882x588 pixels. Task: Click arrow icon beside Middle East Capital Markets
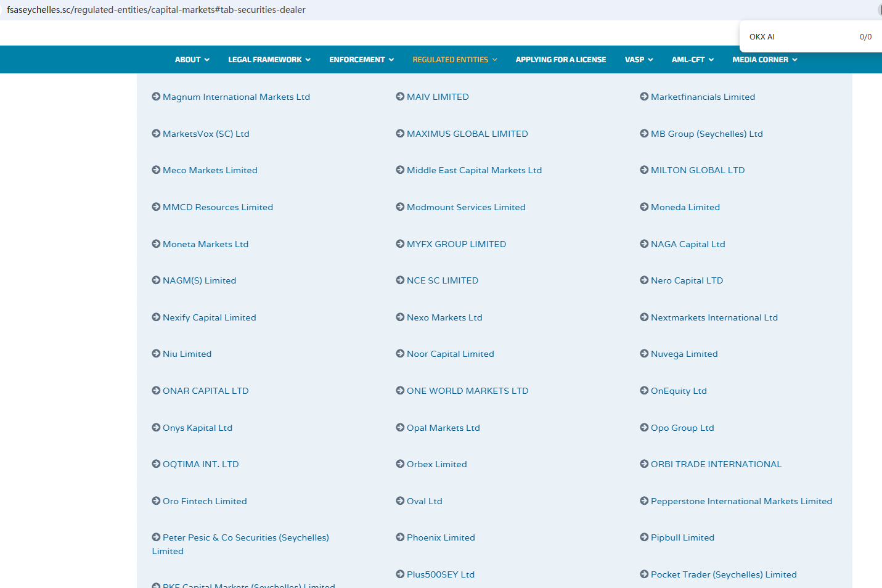pos(400,170)
